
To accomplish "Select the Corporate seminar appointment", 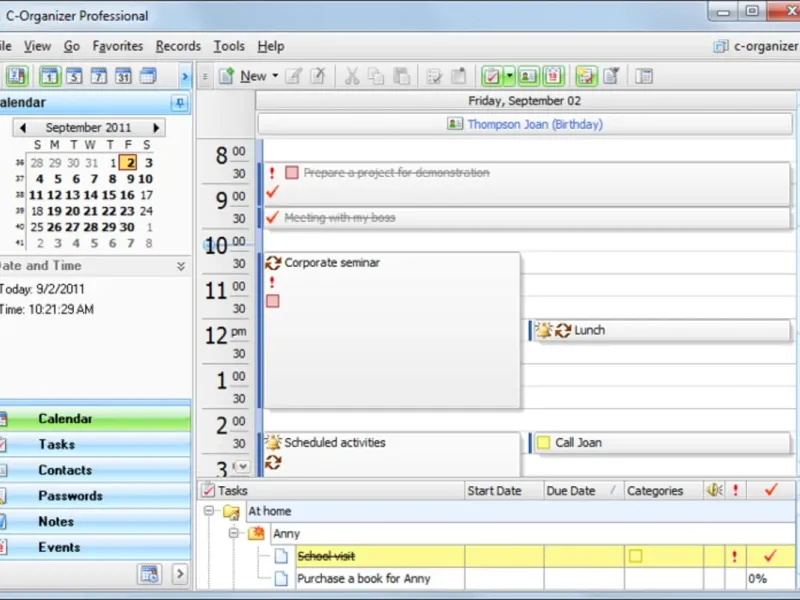I will (x=392, y=331).
